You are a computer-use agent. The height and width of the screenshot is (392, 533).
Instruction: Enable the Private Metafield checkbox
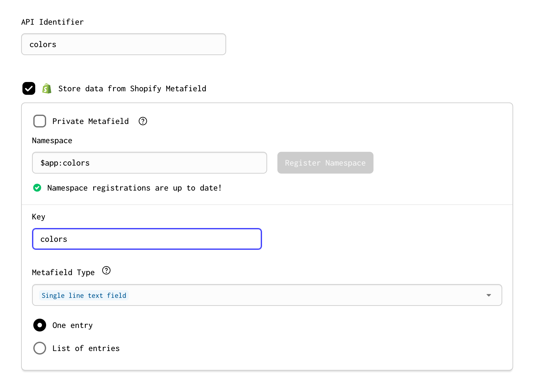tap(40, 121)
